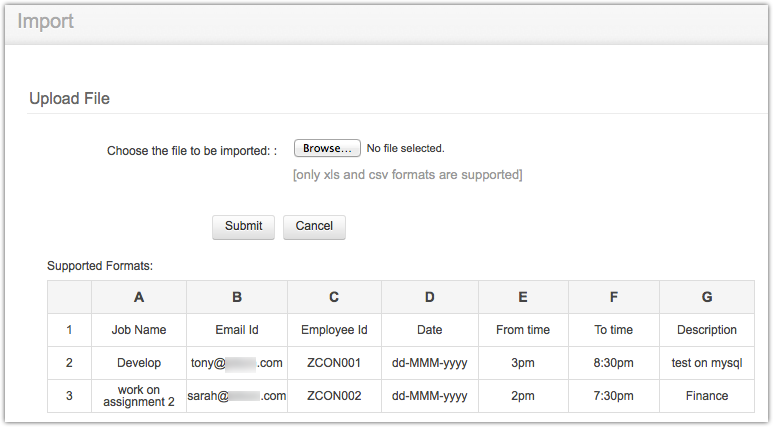This screenshot has width=773, height=427.
Task: Click row number 1 header
Action: (69, 330)
